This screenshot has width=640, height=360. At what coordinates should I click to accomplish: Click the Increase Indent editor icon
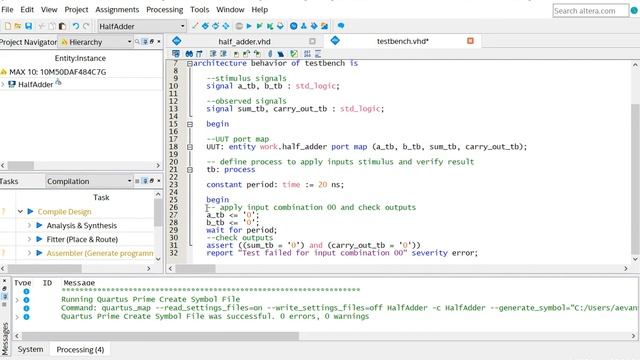(213, 53)
